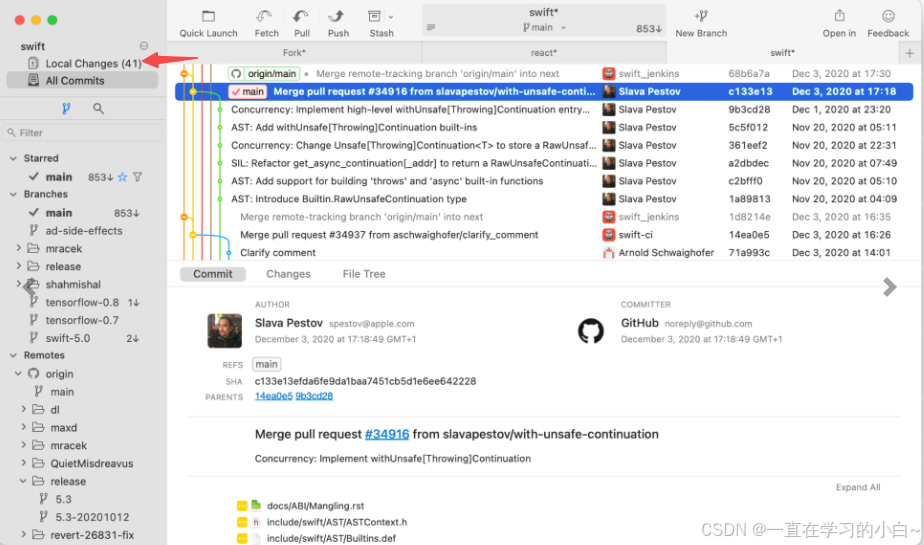The image size is (924, 545).
Task: Open changed file docs/ABI/Mangling.rst
Action: (x=315, y=506)
